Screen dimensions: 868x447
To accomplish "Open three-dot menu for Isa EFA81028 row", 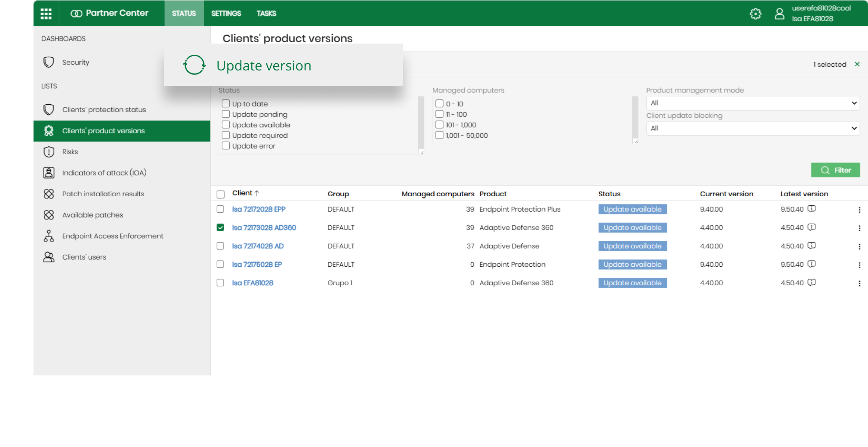I will click(x=859, y=283).
